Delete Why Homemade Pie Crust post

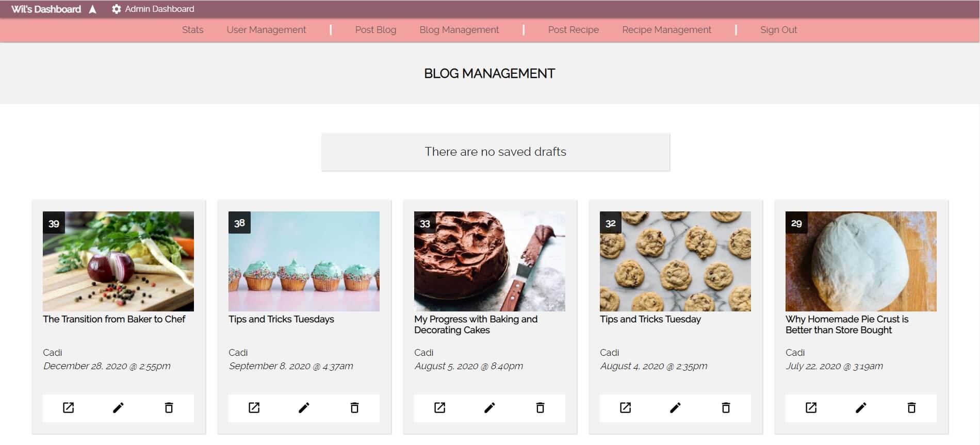[911, 408]
